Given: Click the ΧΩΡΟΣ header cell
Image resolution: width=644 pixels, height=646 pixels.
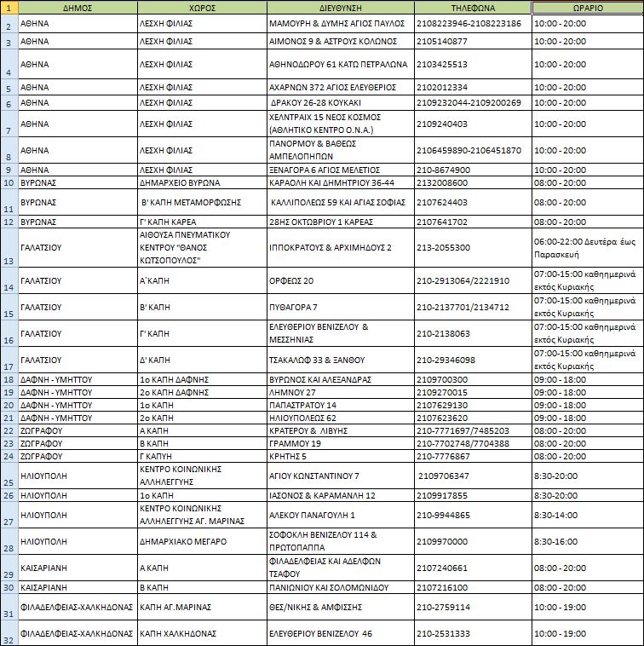Looking at the screenshot, I should pos(200,7).
